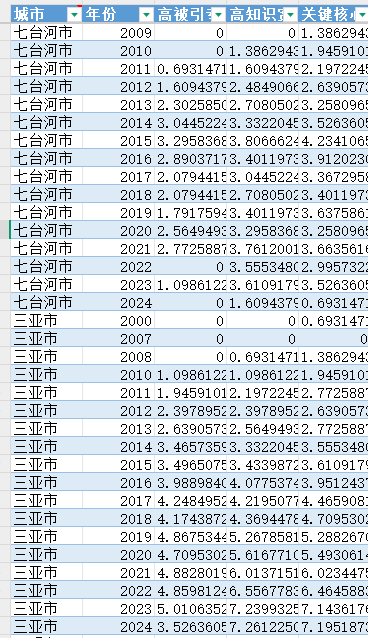The width and height of the screenshot is (368, 638).
Task: Open the 年份 column filter dropdown
Action: (147, 15)
